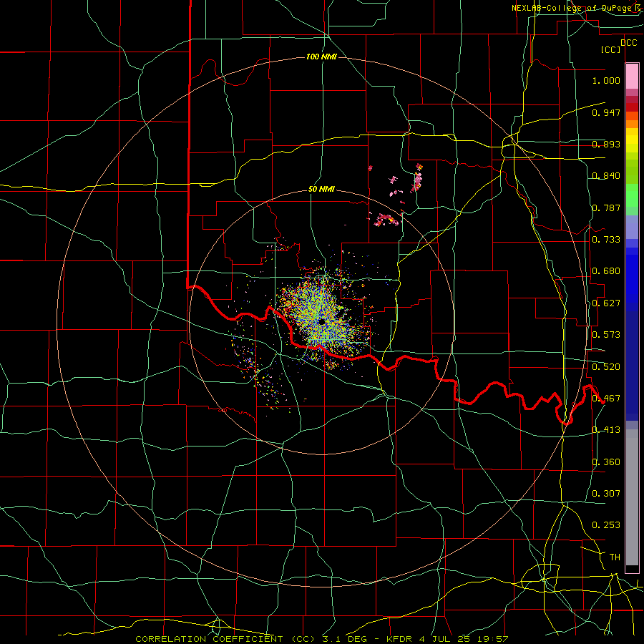Viewport: 644px width, 644px height.
Task: Click the 0.627 scale value
Action: pyautogui.click(x=606, y=303)
